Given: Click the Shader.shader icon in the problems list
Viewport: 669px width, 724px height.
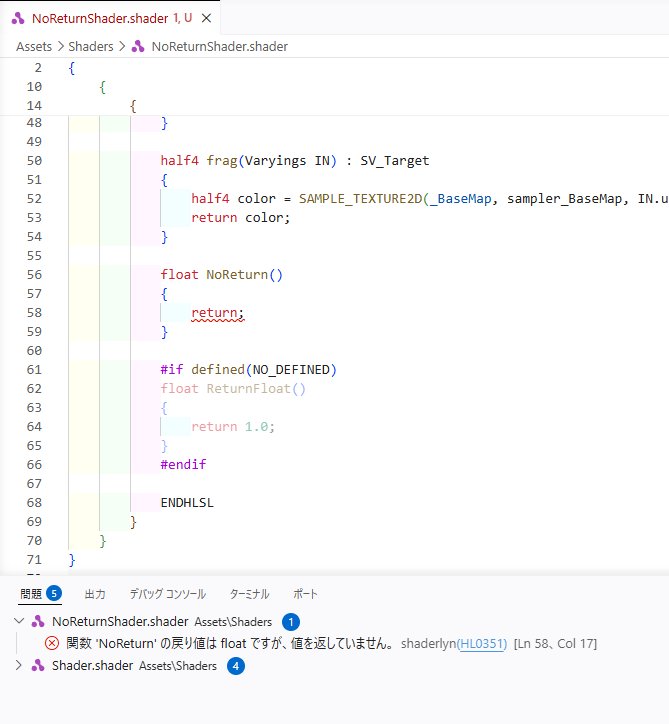Looking at the screenshot, I should click(38, 666).
